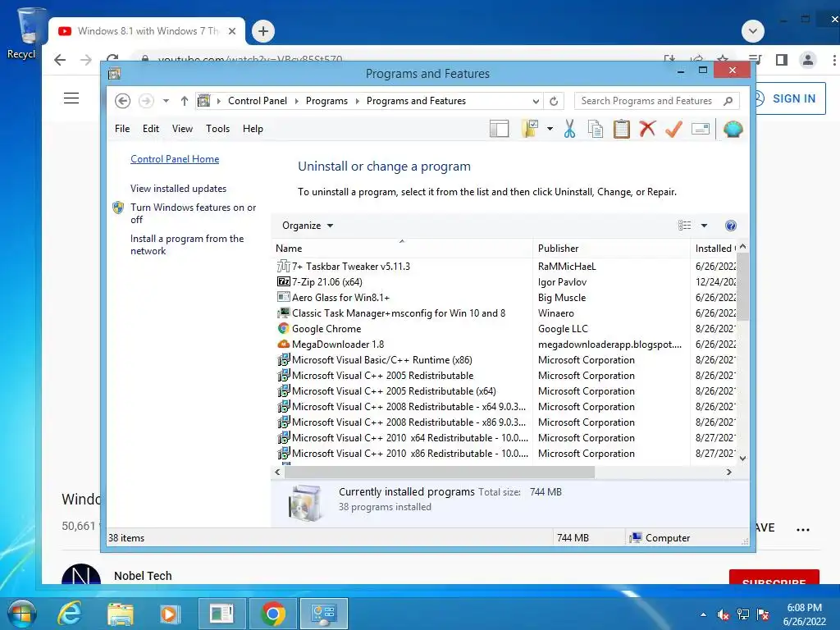This screenshot has height=630, width=840.
Task: Expand the folder options toolbar dropdown arrow
Action: pos(550,129)
